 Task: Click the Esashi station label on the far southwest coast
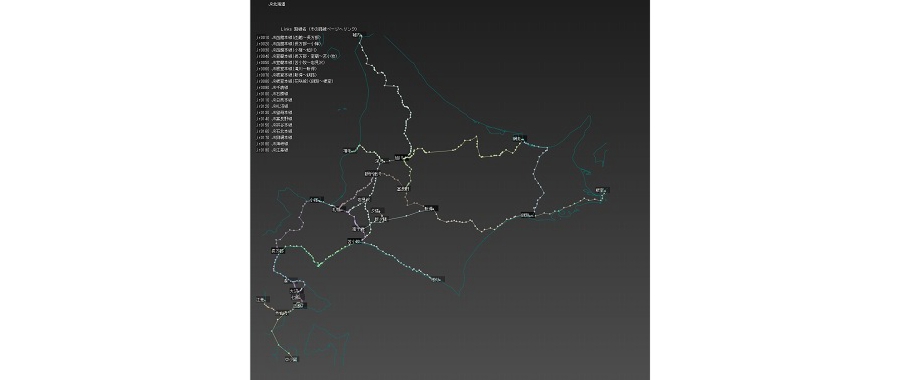tap(262, 299)
